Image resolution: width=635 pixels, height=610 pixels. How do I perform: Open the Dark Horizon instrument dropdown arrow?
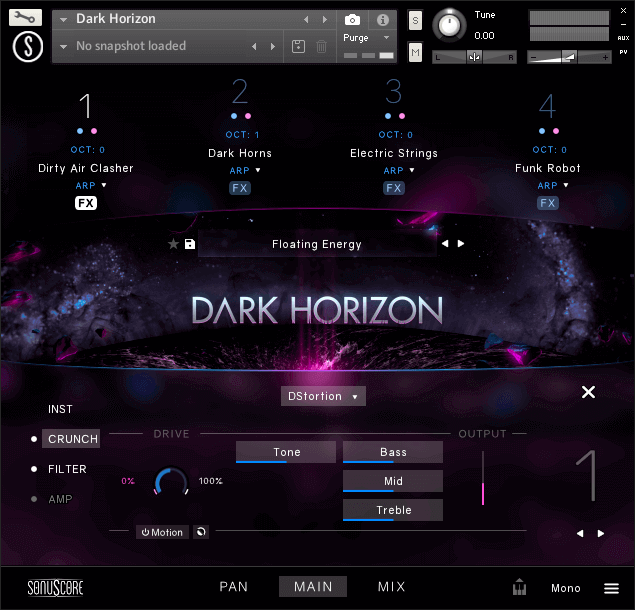(x=64, y=19)
